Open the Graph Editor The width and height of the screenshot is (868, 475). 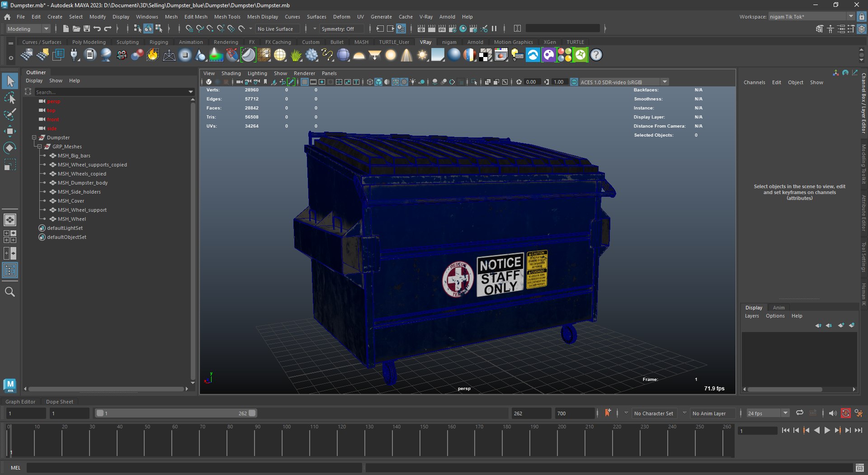[20, 402]
